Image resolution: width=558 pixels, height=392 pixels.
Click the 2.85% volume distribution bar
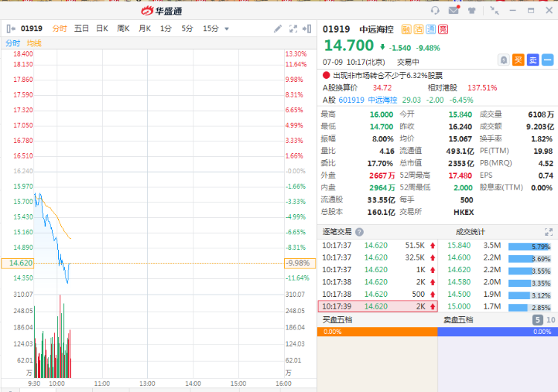click(530, 308)
